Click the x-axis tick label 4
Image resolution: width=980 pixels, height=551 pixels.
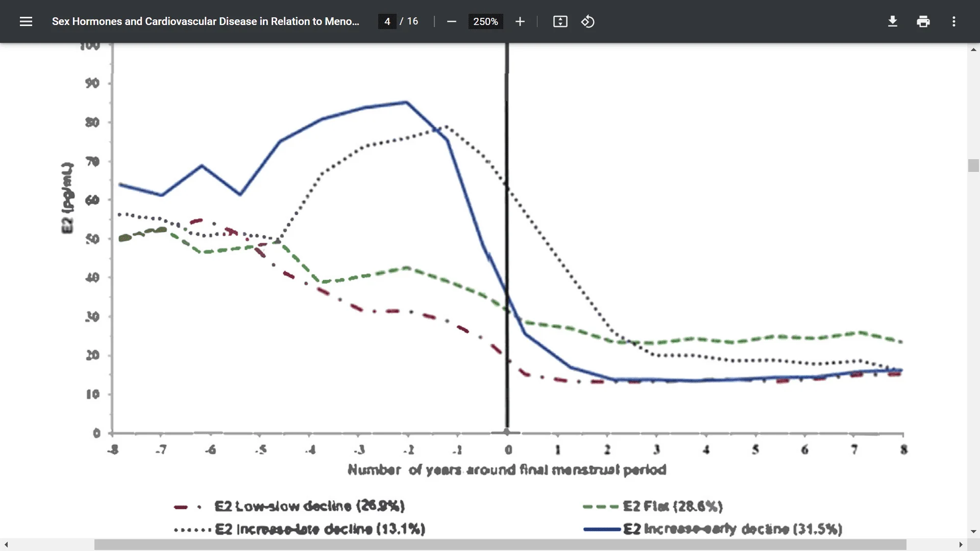pyautogui.click(x=706, y=449)
